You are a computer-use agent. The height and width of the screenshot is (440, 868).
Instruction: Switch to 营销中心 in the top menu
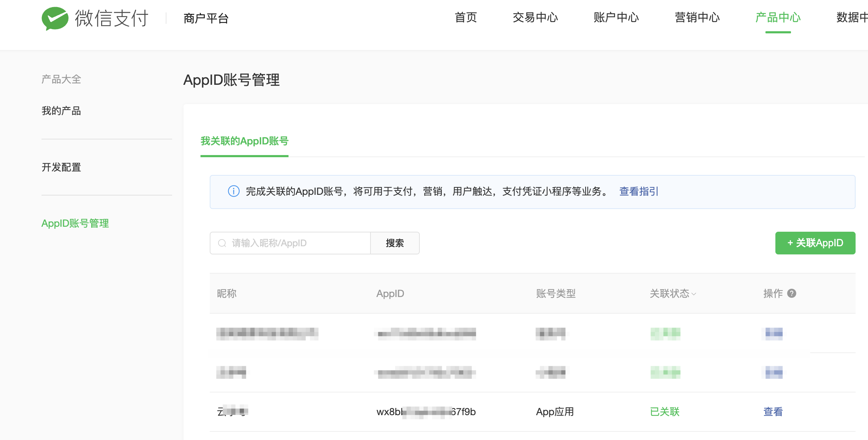[x=697, y=17]
